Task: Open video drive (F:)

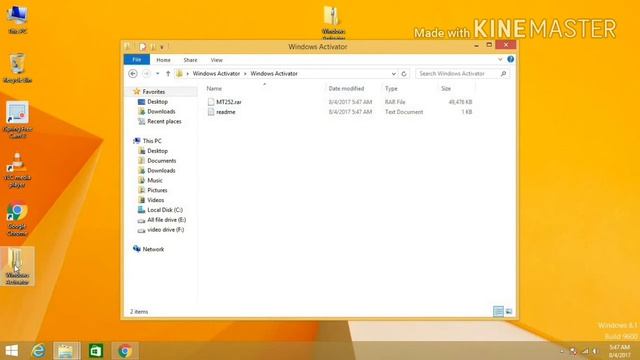Action: pyautogui.click(x=165, y=230)
